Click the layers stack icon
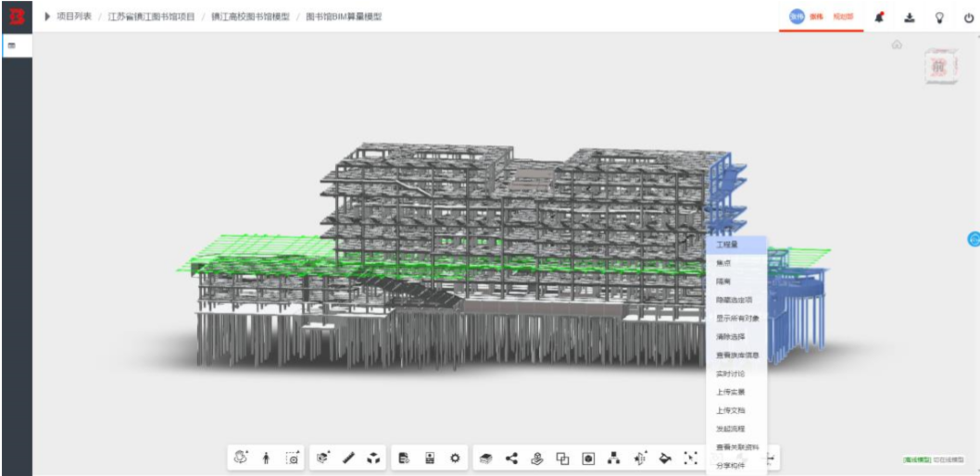The height and width of the screenshot is (476, 980). (x=486, y=458)
